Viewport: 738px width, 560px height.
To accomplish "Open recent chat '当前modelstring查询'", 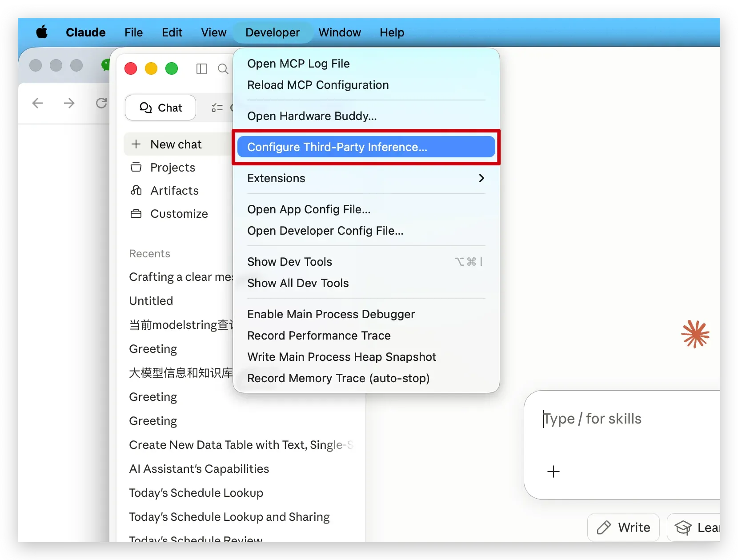I will 181,325.
